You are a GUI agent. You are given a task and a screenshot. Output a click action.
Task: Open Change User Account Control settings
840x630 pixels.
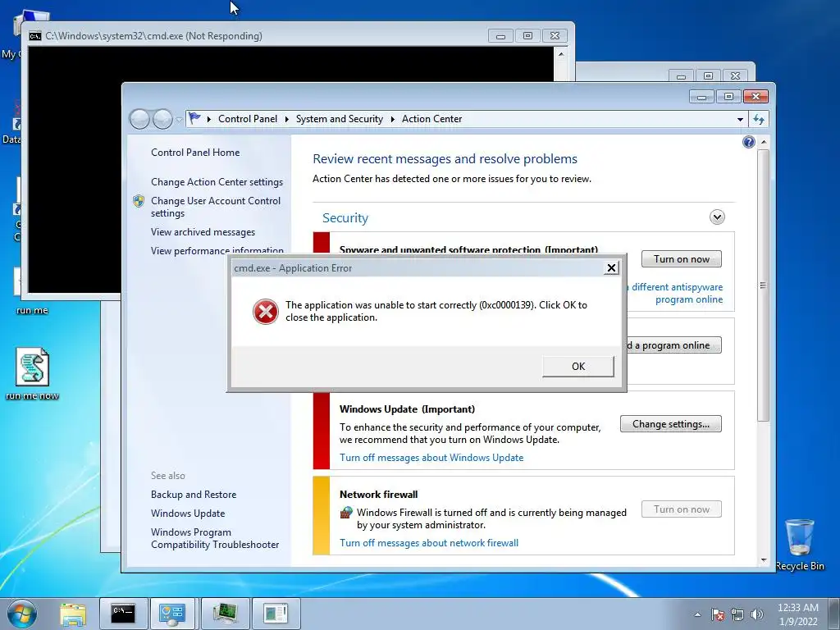(x=216, y=207)
